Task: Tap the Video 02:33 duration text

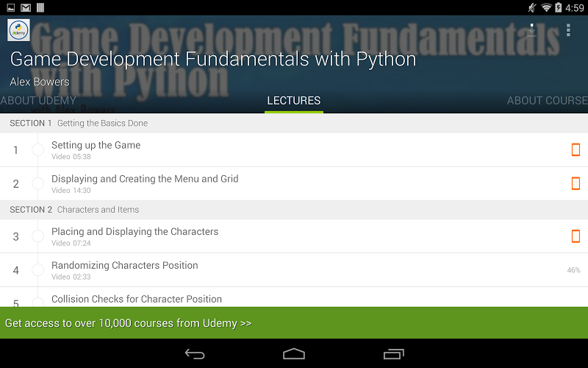Action: [71, 277]
